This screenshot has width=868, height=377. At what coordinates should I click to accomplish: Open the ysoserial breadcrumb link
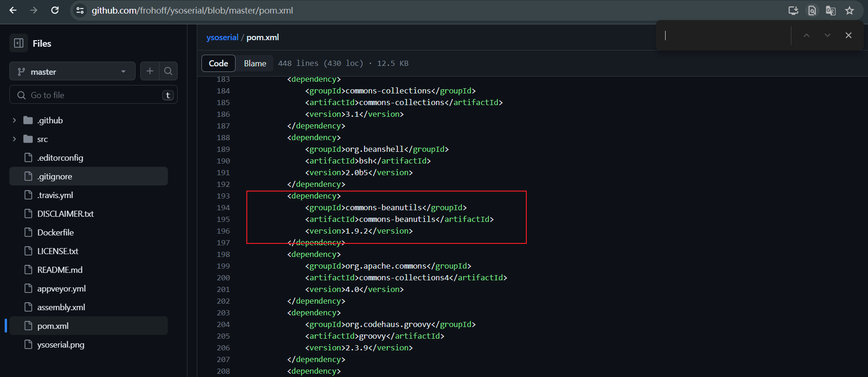tap(222, 37)
